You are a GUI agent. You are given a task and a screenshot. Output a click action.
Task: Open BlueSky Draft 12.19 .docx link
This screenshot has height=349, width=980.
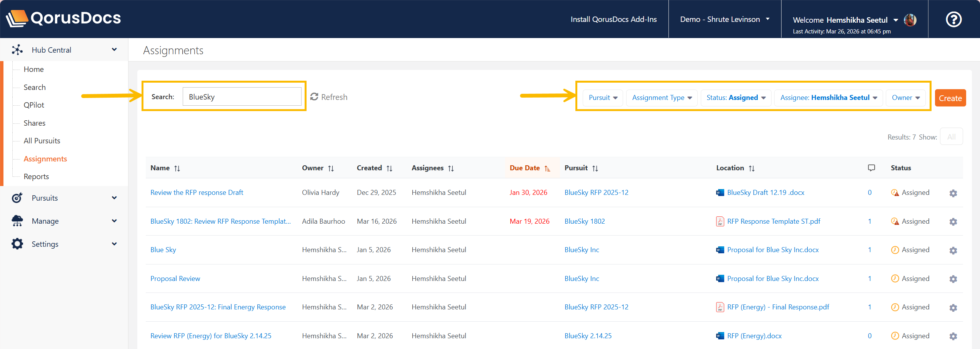tap(765, 193)
